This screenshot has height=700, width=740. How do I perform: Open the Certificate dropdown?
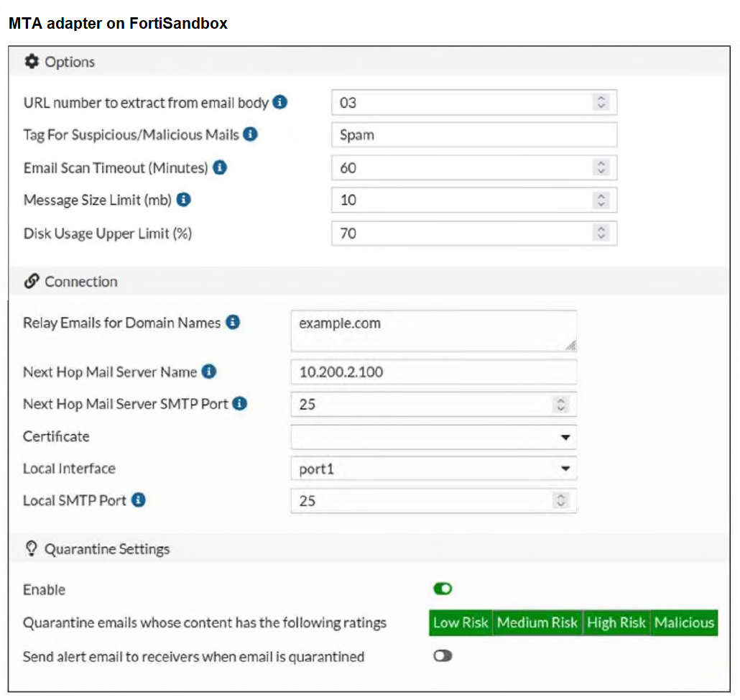[434, 437]
